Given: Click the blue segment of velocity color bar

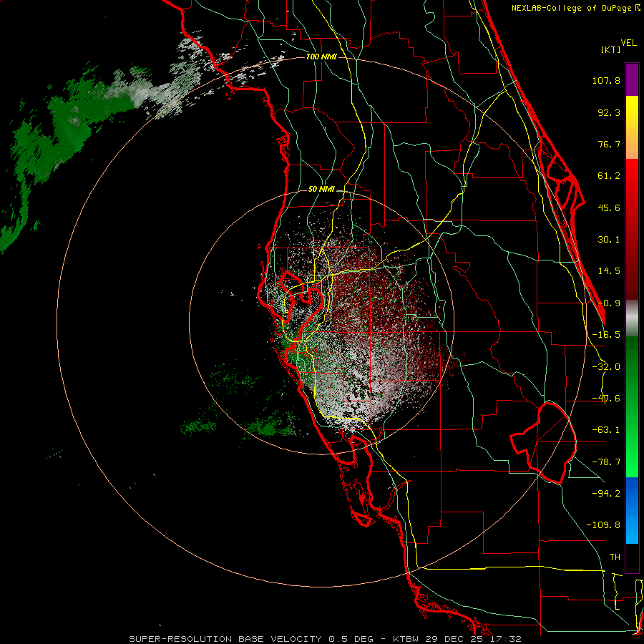Looking at the screenshot, I should tap(632, 510).
